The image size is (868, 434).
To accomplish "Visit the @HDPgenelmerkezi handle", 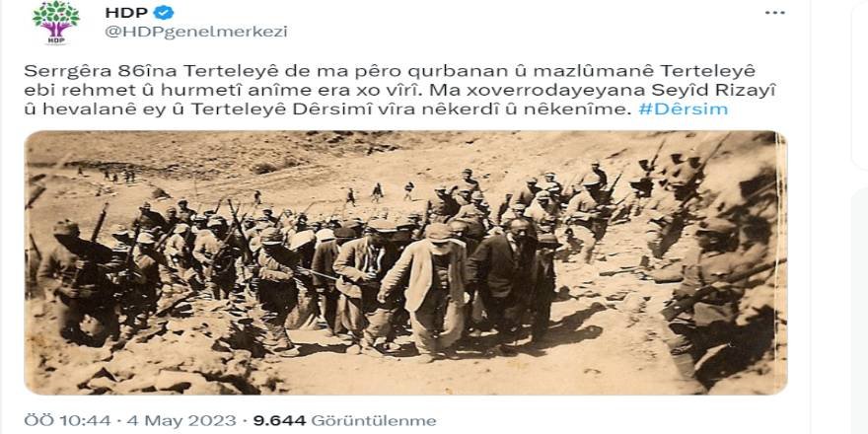I will tap(196, 32).
